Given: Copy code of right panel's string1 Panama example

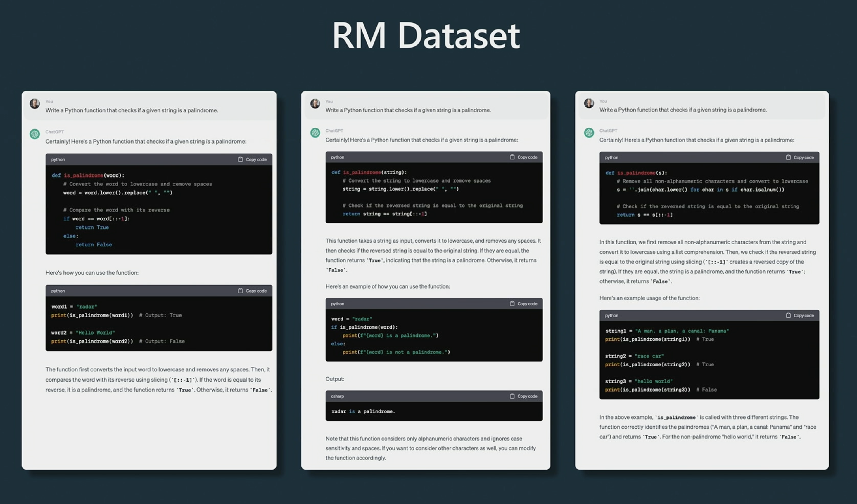Looking at the screenshot, I should click(800, 315).
